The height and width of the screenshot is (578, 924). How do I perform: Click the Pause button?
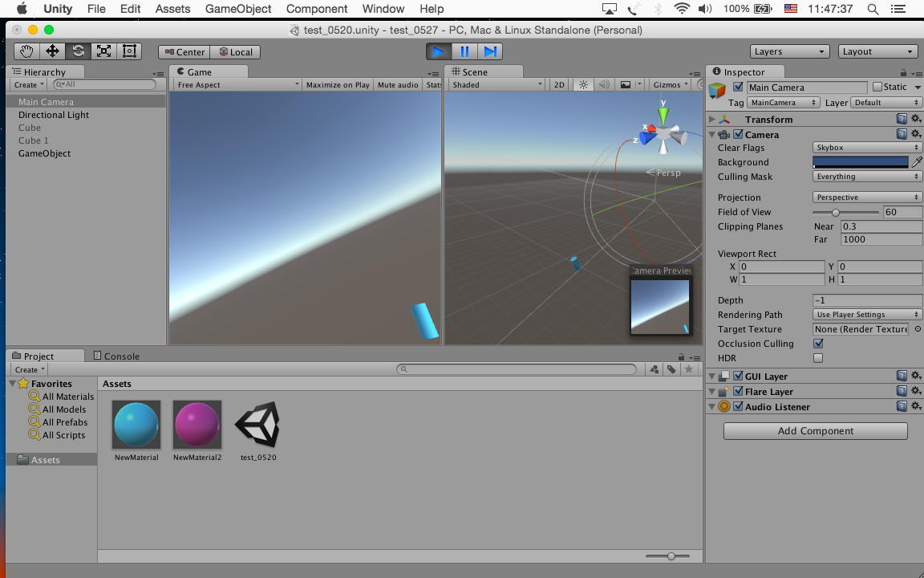(464, 51)
